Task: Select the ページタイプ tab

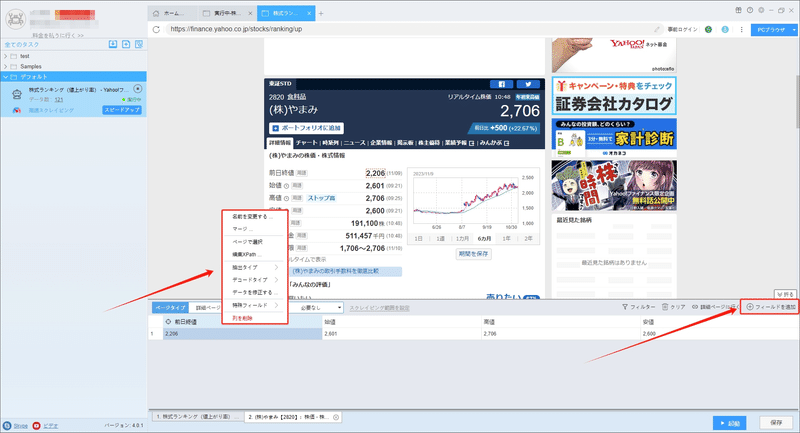Action: [170, 308]
